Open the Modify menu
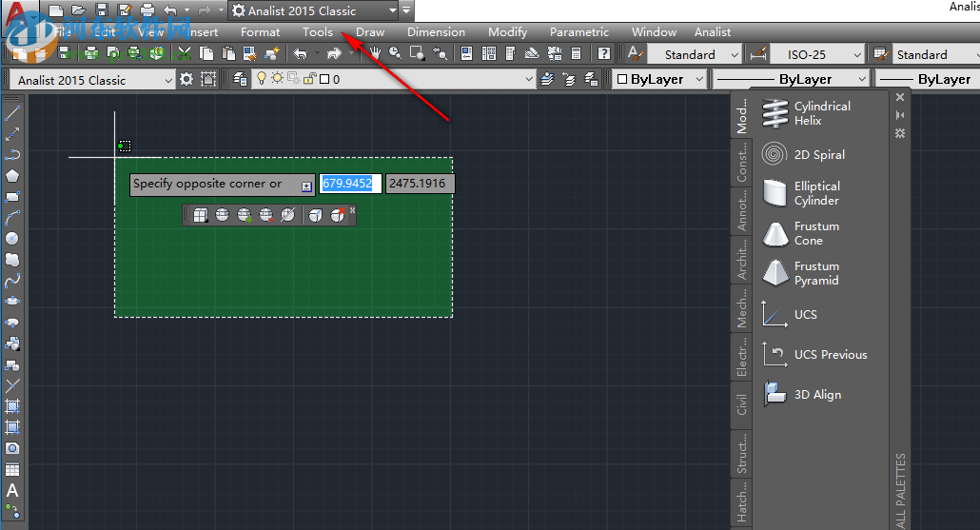 (x=507, y=31)
